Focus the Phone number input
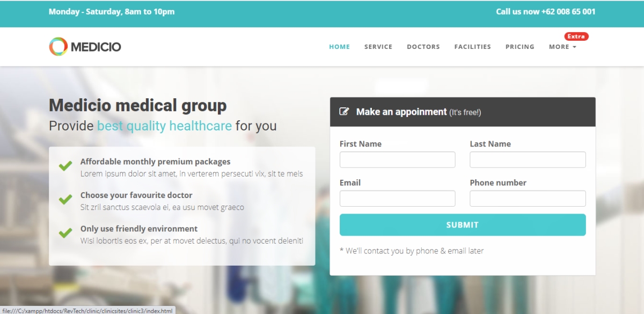Image resolution: width=644 pixels, height=314 pixels. (x=528, y=199)
